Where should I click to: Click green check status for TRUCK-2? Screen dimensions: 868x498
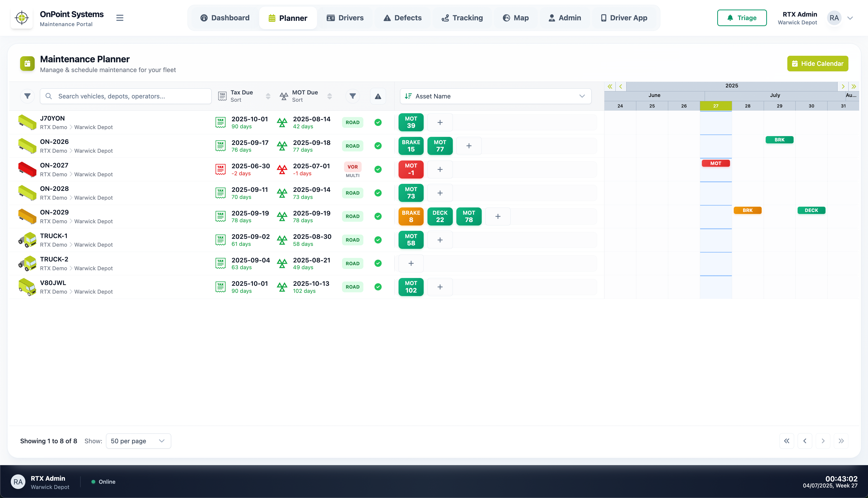pyautogui.click(x=378, y=263)
